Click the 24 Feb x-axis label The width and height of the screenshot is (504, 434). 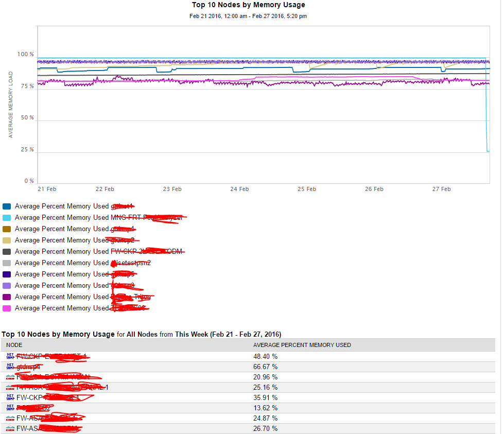click(x=239, y=189)
